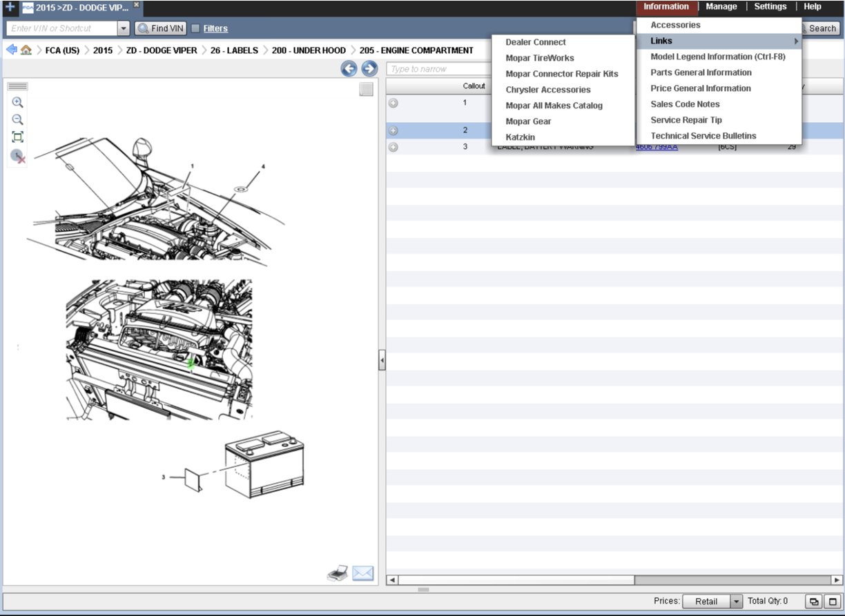Go to previous illustration with the round left arrow

(x=349, y=68)
